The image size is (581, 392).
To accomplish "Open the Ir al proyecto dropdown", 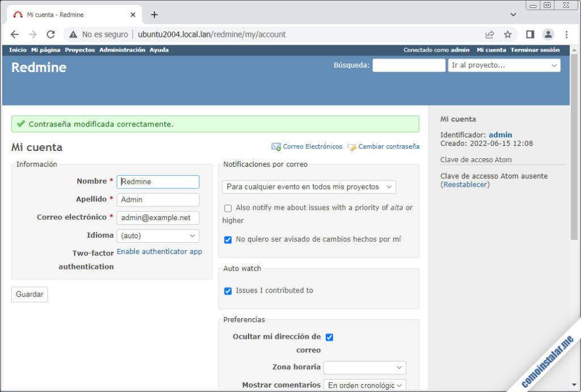I will pos(504,65).
